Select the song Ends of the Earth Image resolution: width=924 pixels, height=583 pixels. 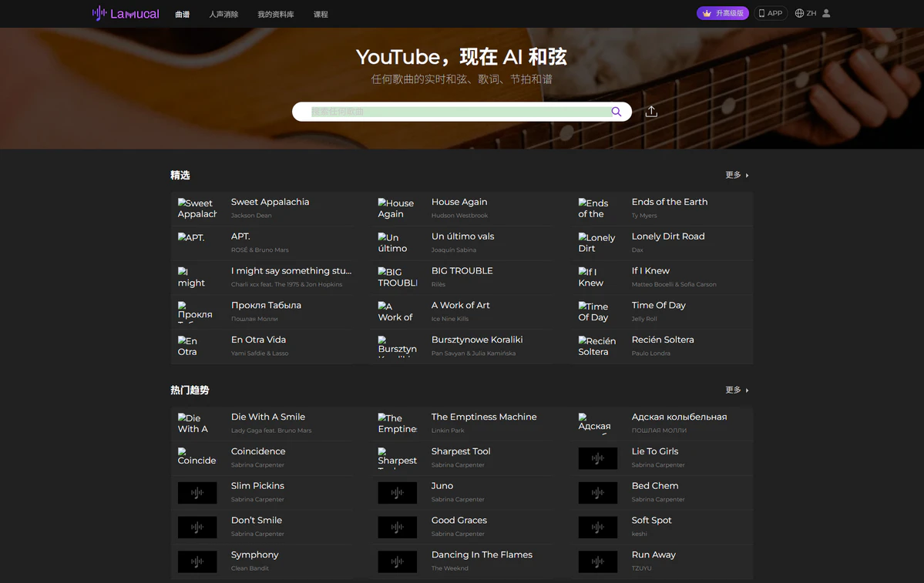point(670,202)
